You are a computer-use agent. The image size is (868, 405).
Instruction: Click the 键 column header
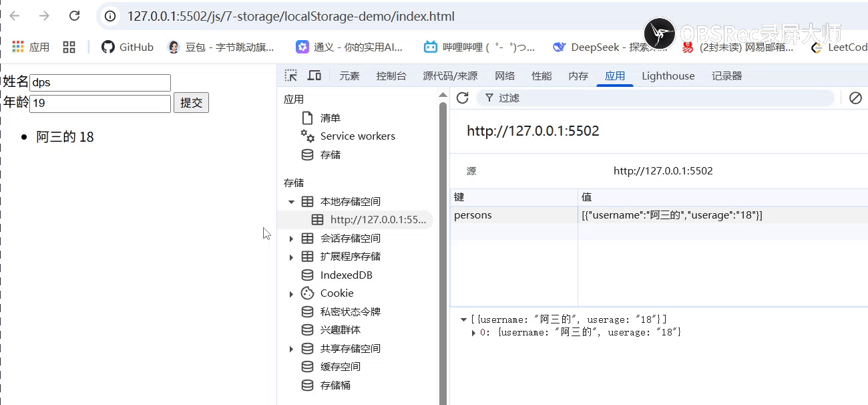click(x=514, y=198)
